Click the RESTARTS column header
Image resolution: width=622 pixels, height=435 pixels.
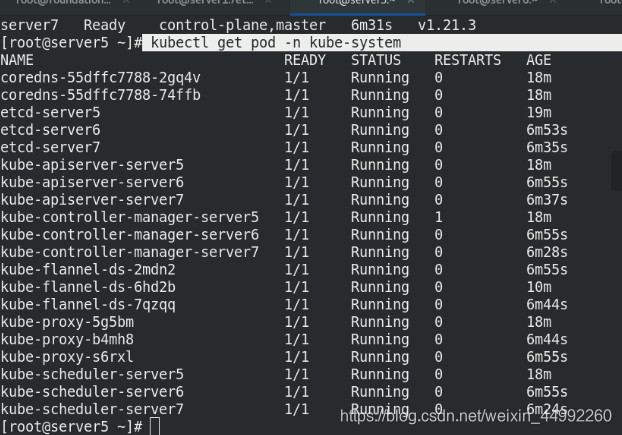tap(467, 60)
